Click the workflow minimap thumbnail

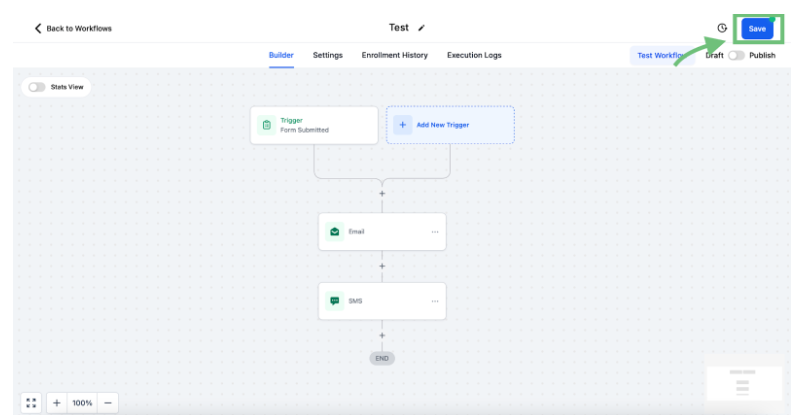click(744, 383)
